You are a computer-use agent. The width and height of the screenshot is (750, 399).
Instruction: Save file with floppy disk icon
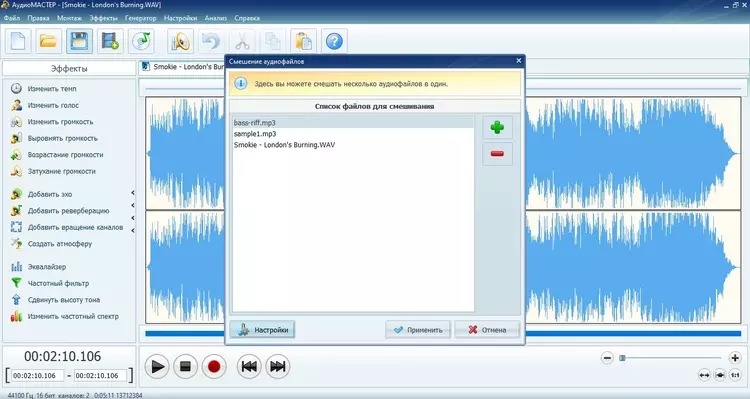[x=79, y=41]
